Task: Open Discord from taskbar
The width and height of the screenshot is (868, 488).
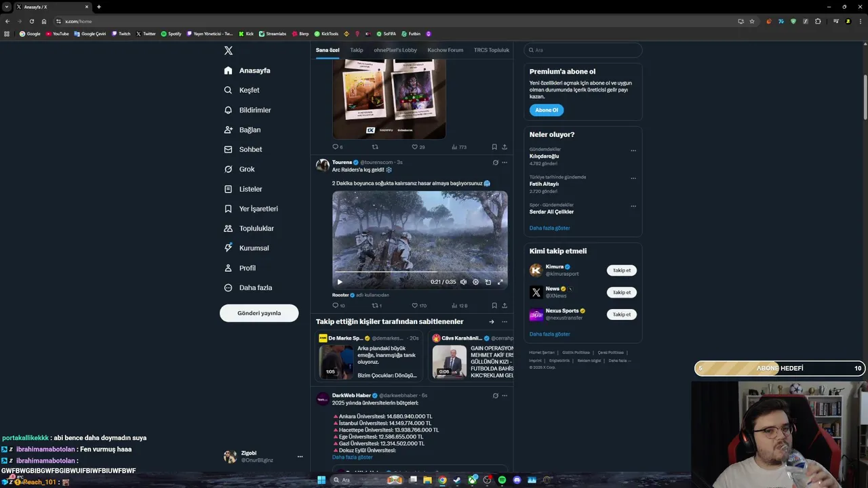Action: [517, 480]
